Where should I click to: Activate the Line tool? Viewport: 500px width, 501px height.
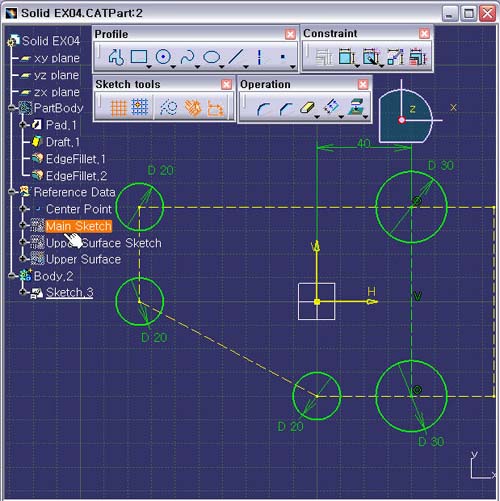point(236,57)
